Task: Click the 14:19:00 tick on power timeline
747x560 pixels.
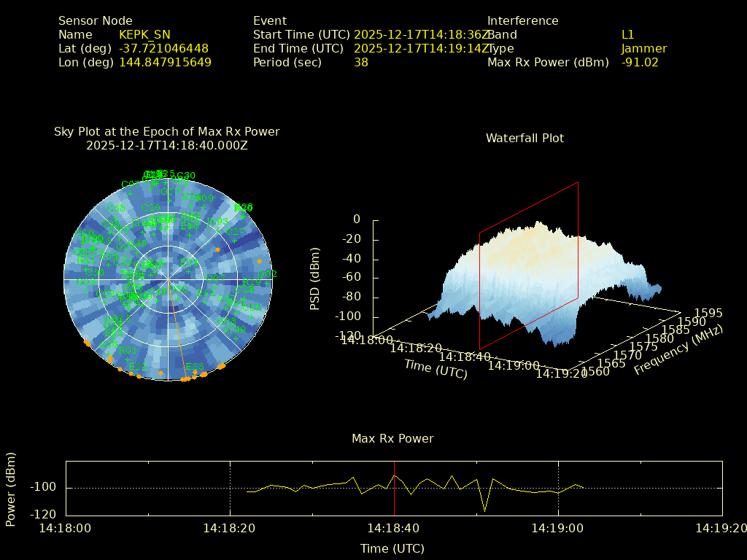Action: coord(558,528)
